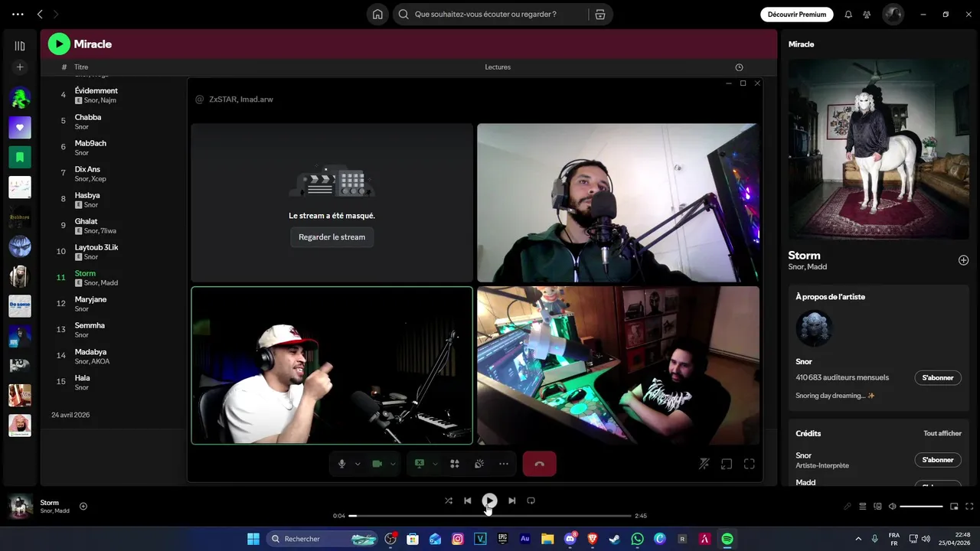Viewport: 980px width, 551px height.
Task: Click Découvrir Premium button
Action: click(797, 15)
